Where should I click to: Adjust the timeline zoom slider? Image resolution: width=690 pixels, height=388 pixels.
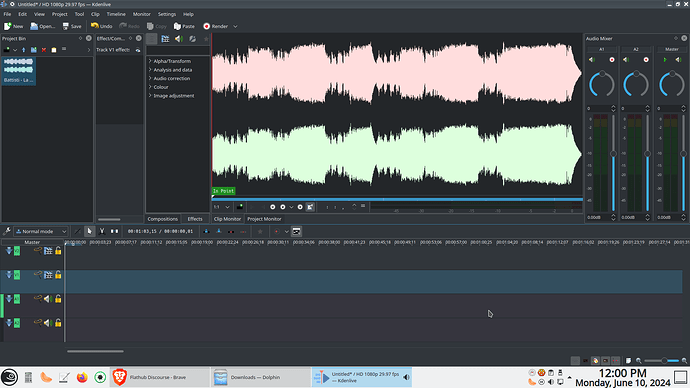tap(663, 361)
